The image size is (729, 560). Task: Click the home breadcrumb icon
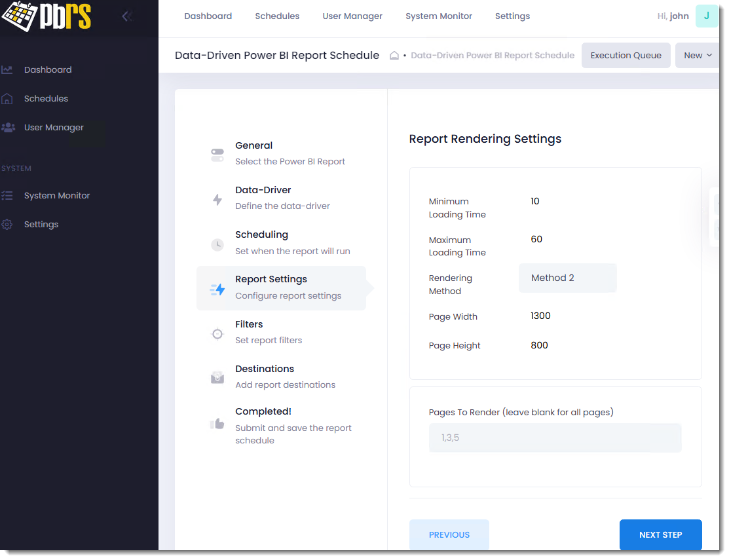pos(394,55)
